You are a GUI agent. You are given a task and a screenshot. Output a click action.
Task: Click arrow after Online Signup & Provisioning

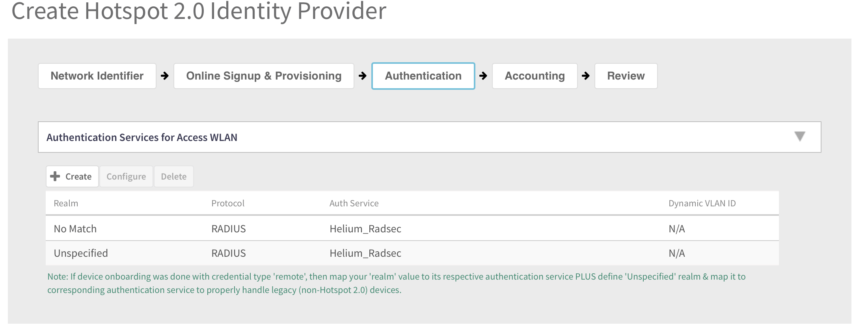point(363,76)
